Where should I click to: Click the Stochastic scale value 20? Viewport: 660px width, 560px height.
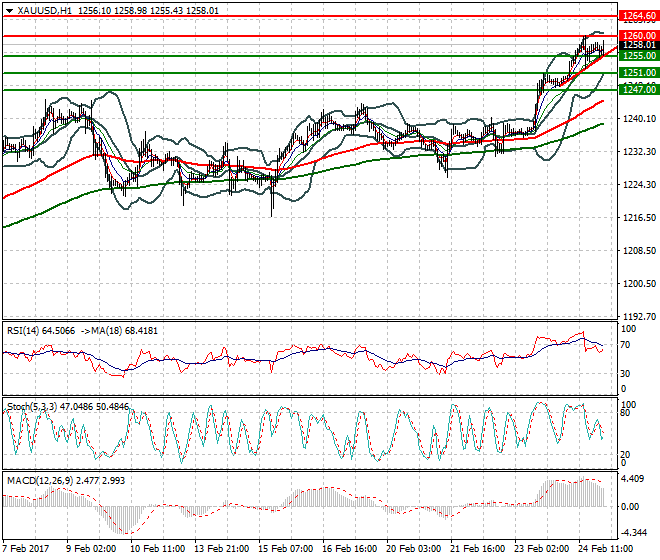pos(625,455)
